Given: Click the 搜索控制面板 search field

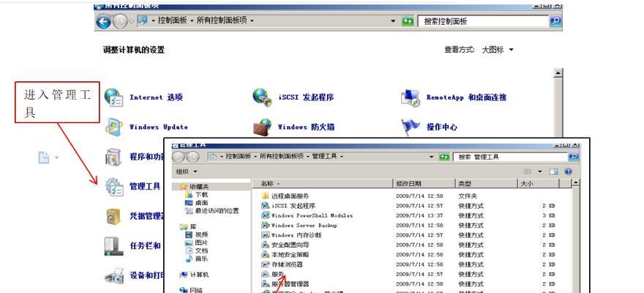Looking at the screenshot, I should pyautogui.click(x=483, y=21).
